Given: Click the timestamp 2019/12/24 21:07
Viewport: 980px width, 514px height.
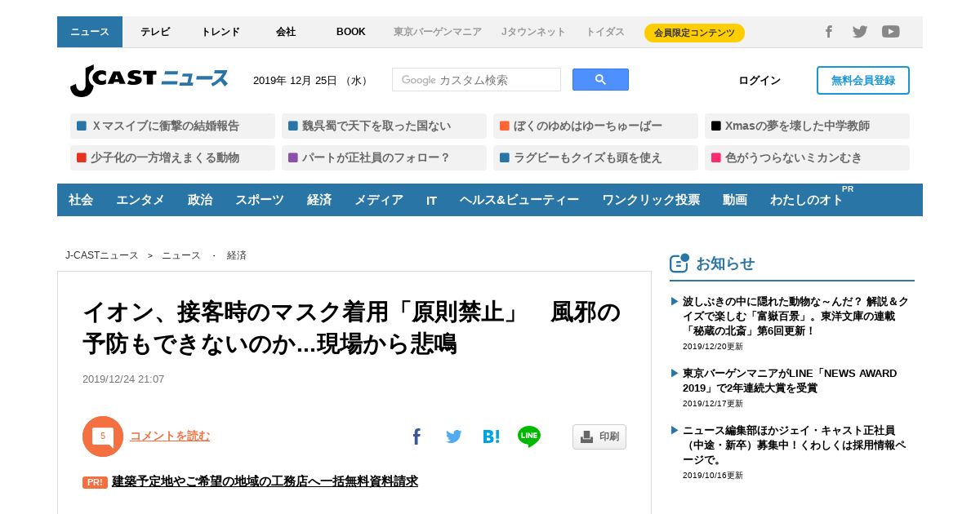Looking at the screenshot, I should tap(123, 379).
